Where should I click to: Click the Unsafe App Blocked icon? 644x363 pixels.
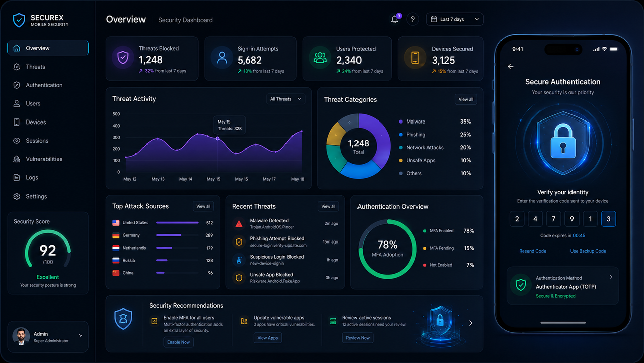[239, 278]
